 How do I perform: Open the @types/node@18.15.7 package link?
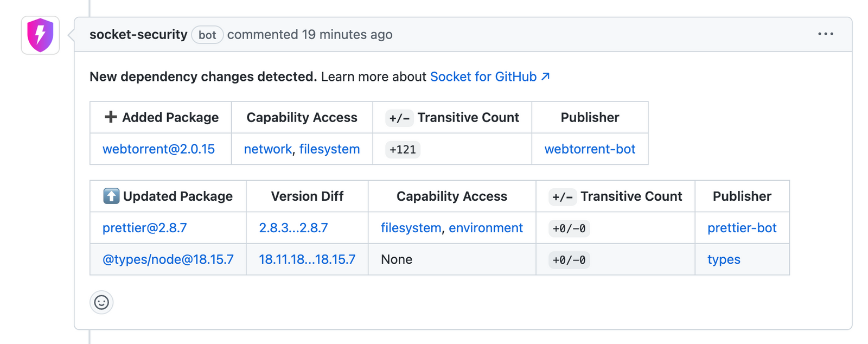tap(168, 259)
